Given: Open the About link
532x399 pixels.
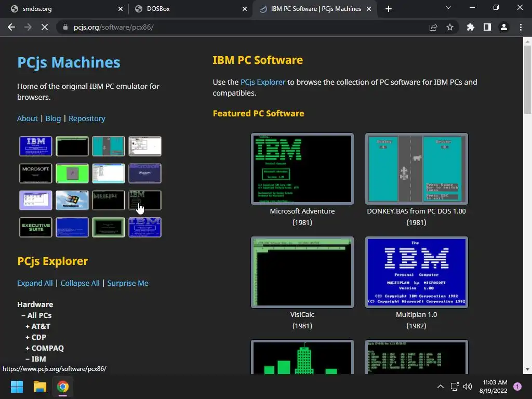Looking at the screenshot, I should pos(28,118).
